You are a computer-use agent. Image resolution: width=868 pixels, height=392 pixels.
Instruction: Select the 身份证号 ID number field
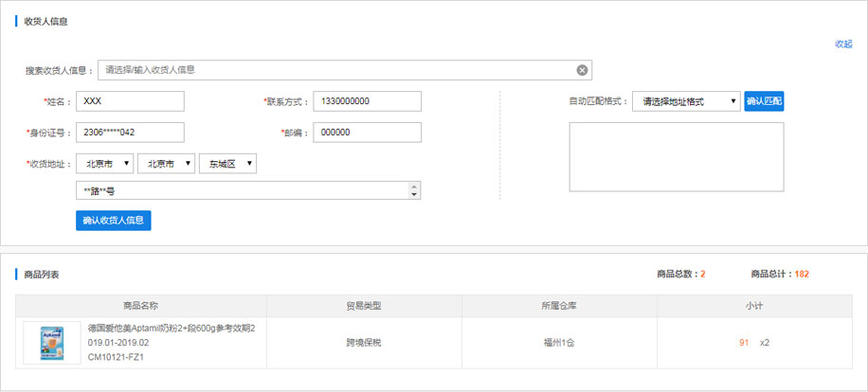(130, 133)
